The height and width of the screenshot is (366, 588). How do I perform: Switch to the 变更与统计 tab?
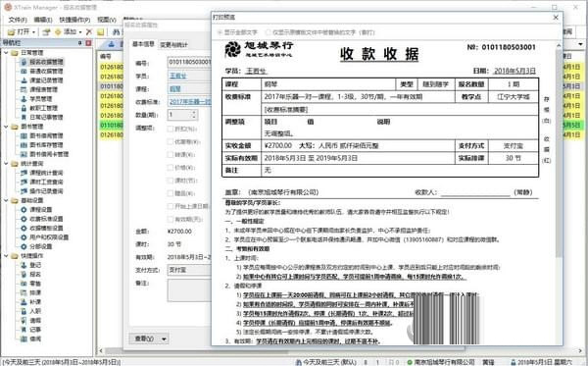tap(173, 45)
